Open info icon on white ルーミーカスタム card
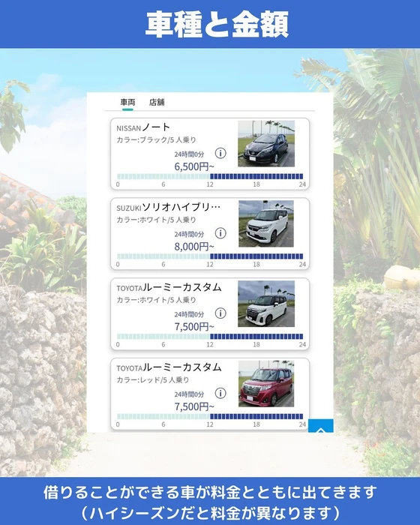 tap(220, 313)
